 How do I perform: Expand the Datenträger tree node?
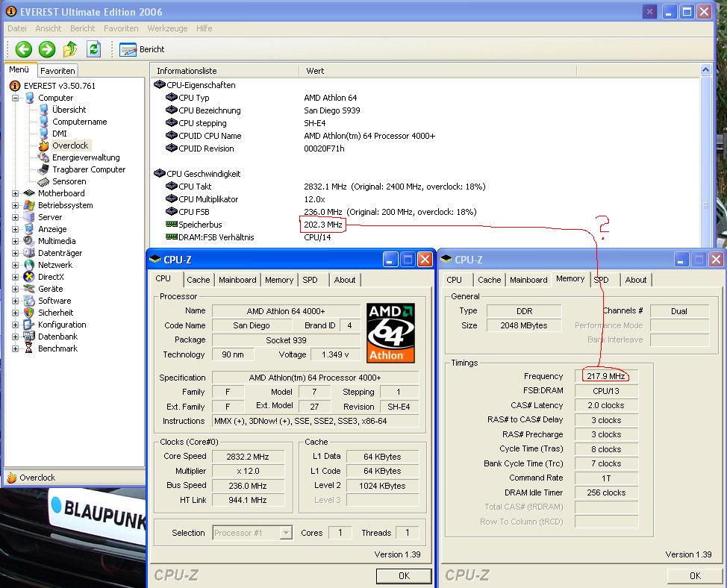(15, 253)
